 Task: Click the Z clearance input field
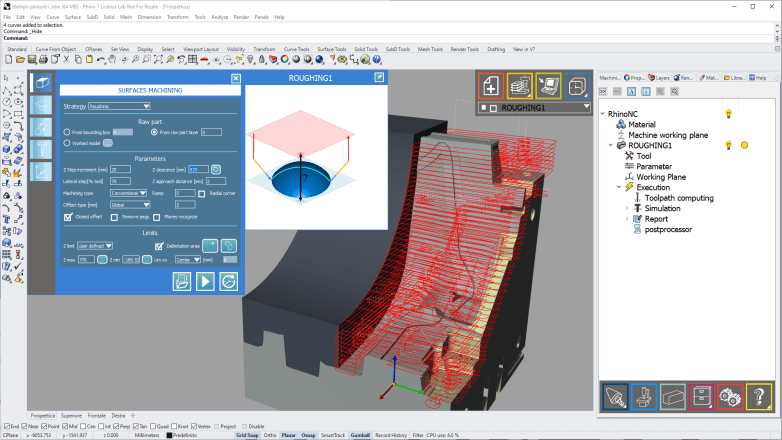click(x=198, y=170)
